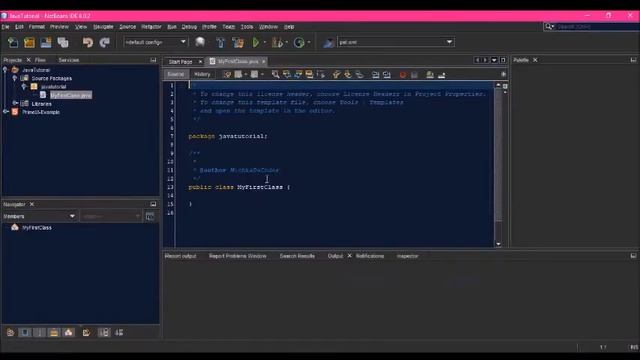Expand the Libraries node

click(15, 103)
